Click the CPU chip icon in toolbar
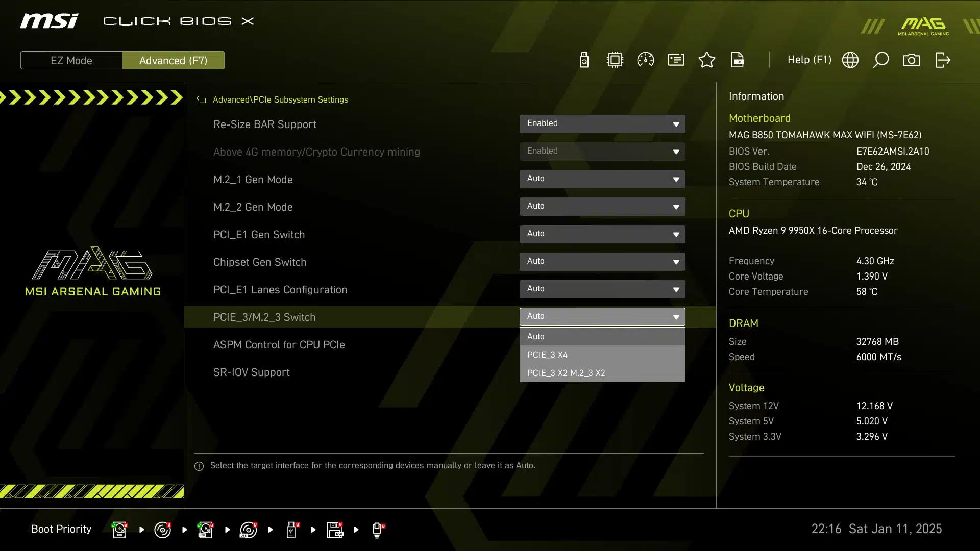 point(615,60)
